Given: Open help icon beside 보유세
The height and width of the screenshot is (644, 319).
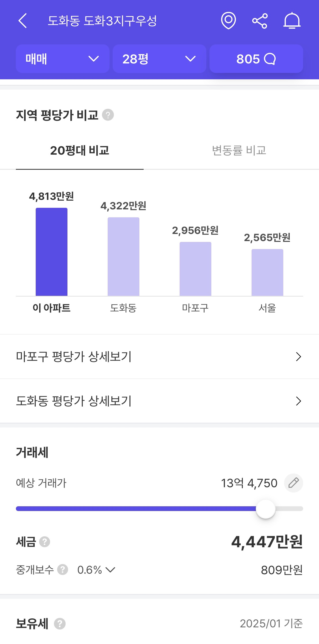Looking at the screenshot, I should click(60, 624).
